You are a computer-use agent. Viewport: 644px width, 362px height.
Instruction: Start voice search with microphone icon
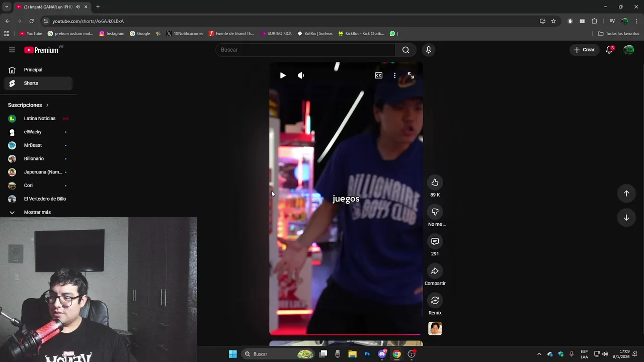pyautogui.click(x=429, y=50)
